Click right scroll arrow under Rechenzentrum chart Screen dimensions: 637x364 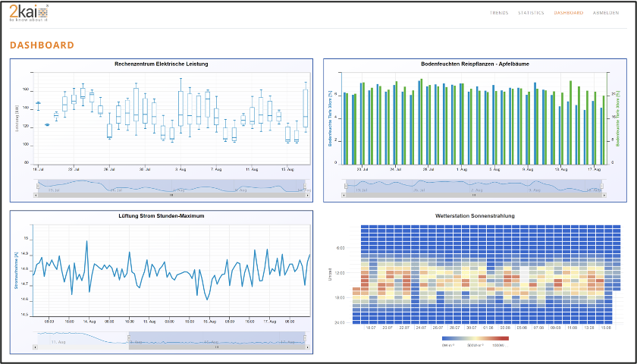[308, 195]
